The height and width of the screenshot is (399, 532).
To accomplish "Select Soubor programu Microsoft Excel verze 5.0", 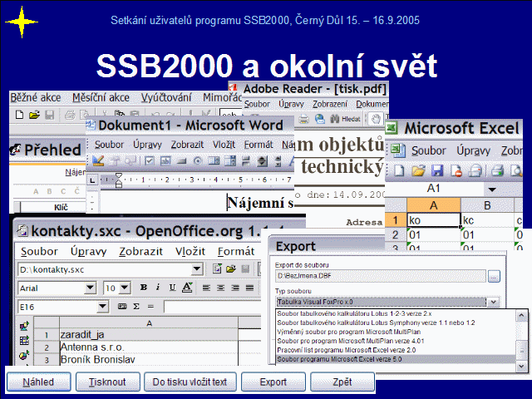I will point(396,359).
